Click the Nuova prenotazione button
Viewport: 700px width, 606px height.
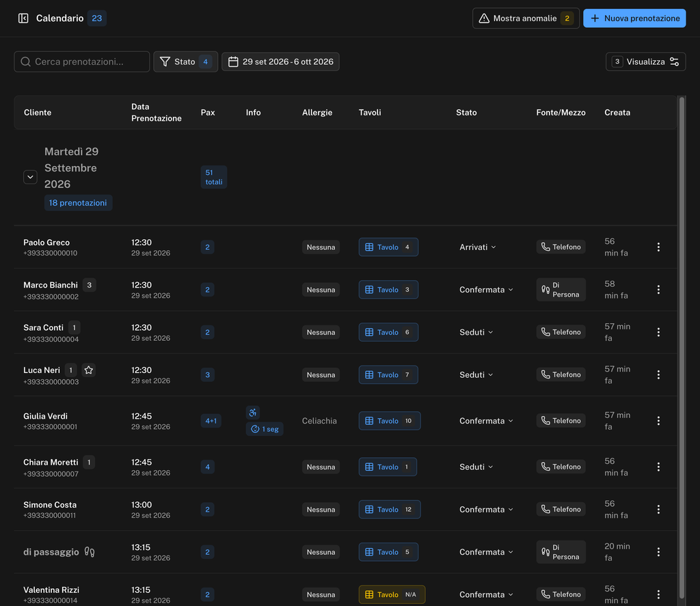click(634, 18)
